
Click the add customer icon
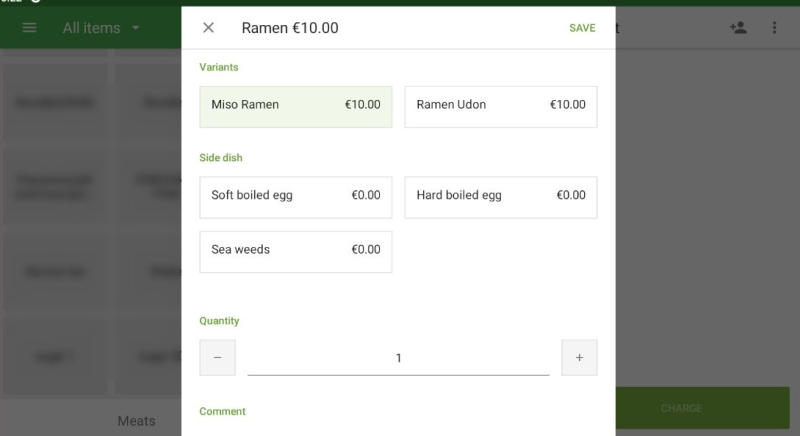pyautogui.click(x=738, y=28)
